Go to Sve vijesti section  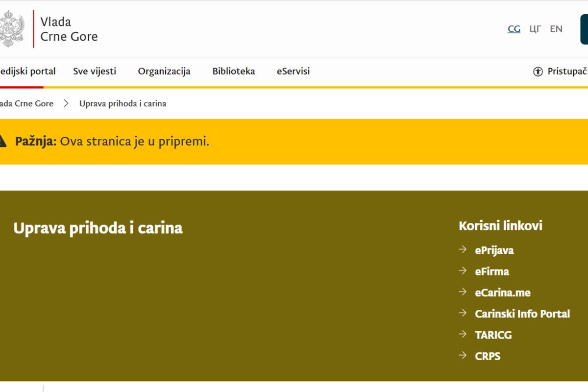[x=95, y=72]
